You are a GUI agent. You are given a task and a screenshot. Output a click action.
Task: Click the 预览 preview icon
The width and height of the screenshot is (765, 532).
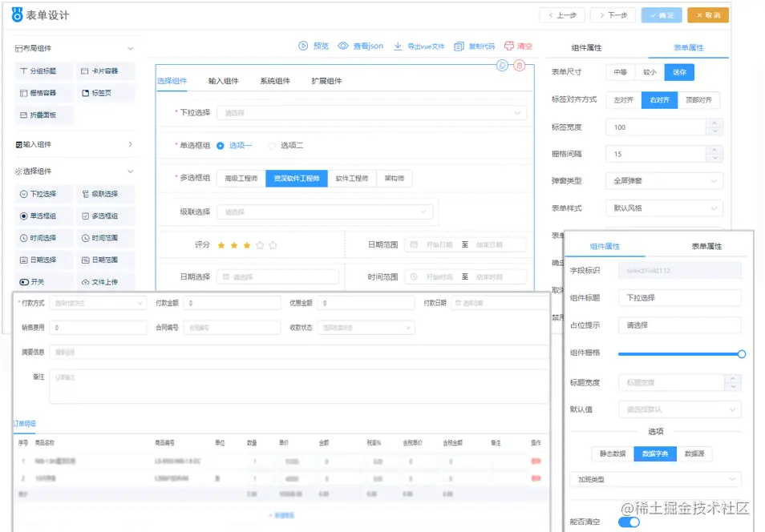pos(303,46)
